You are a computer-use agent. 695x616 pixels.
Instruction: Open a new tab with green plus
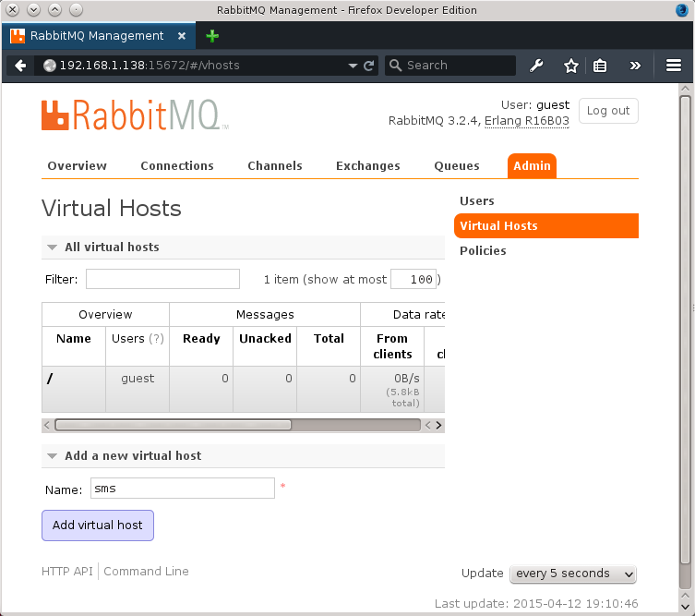tap(212, 36)
